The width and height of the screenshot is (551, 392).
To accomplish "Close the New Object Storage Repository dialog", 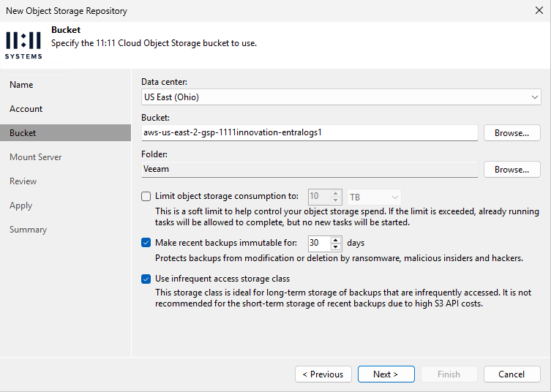I will click(539, 10).
